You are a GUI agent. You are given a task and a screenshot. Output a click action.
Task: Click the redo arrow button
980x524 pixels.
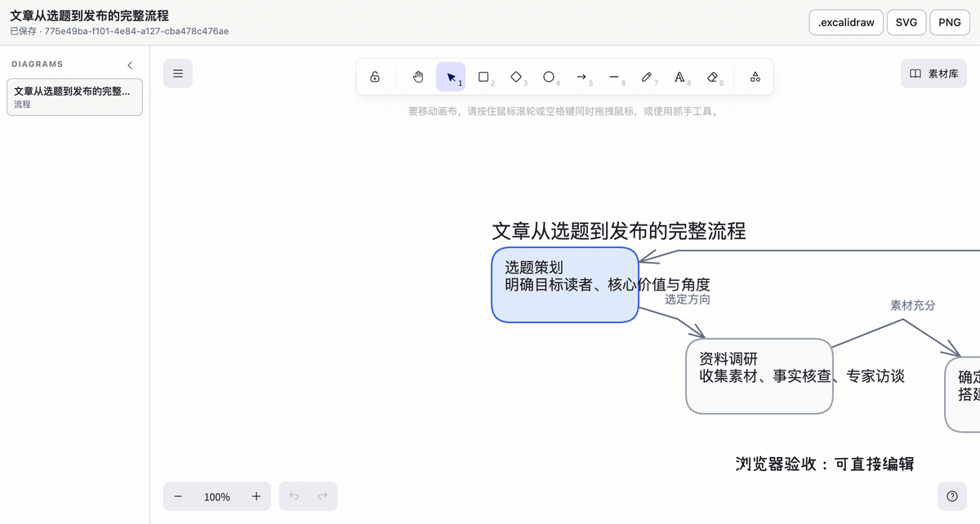coord(323,496)
